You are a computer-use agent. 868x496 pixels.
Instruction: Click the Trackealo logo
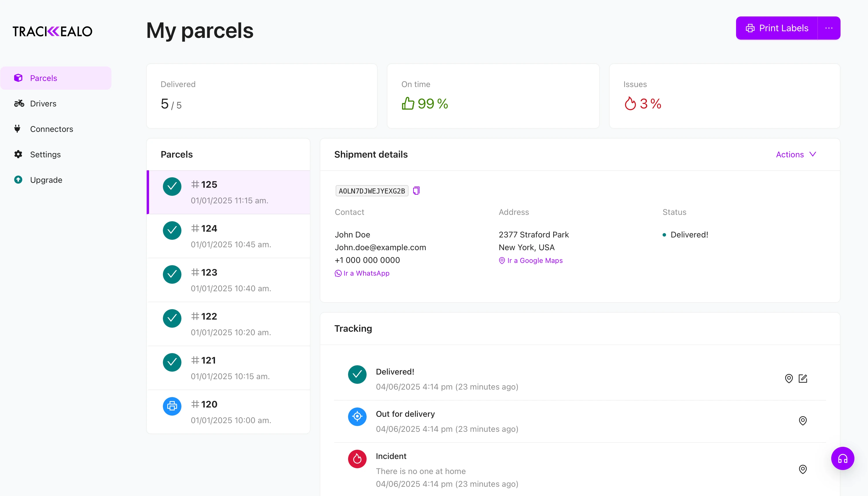click(x=52, y=31)
